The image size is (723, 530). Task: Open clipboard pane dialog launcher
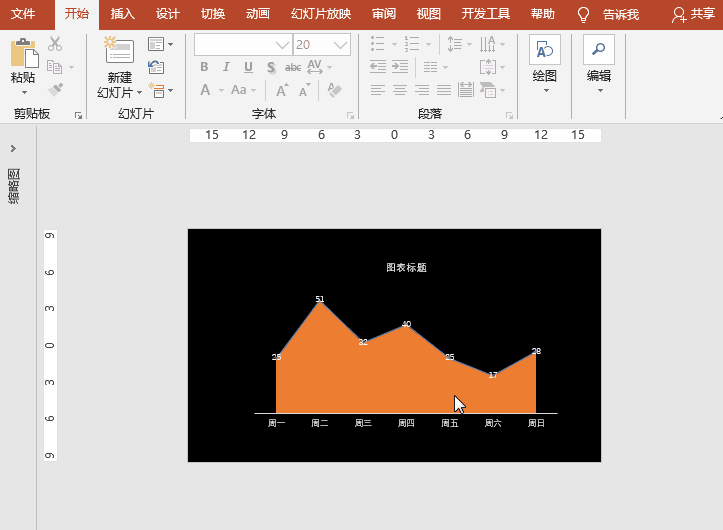pyautogui.click(x=78, y=115)
